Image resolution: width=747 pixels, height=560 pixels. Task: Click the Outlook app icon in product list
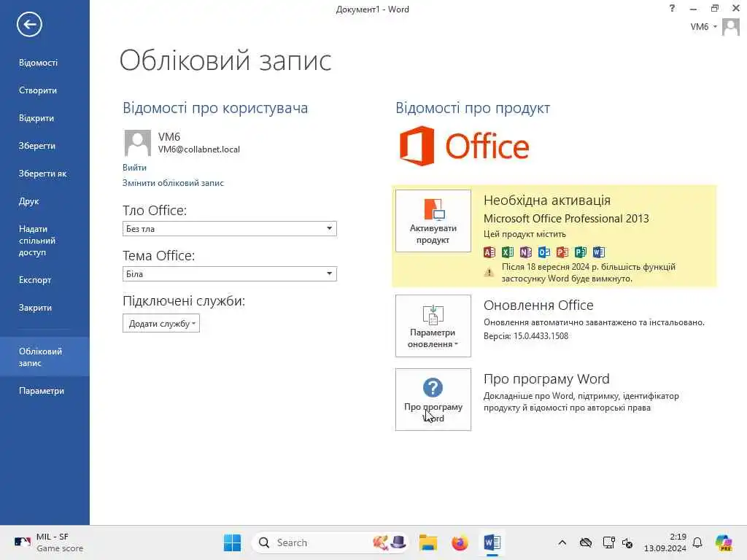543,252
